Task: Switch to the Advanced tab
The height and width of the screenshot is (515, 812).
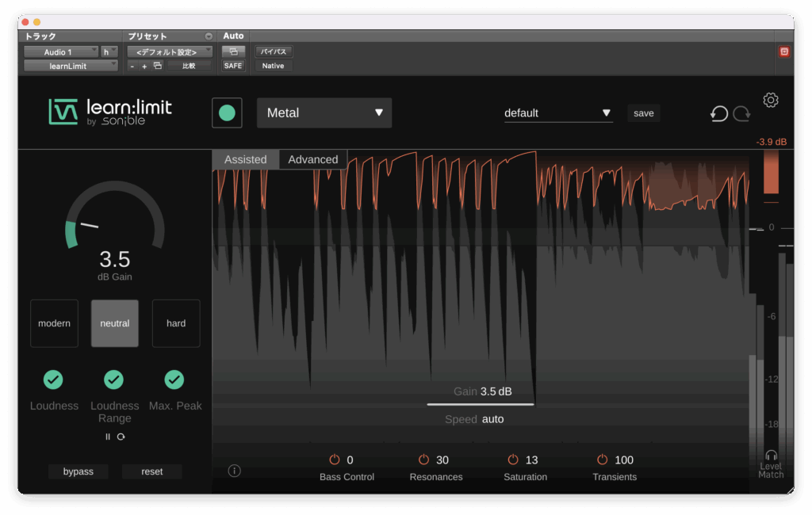Action: click(x=312, y=159)
